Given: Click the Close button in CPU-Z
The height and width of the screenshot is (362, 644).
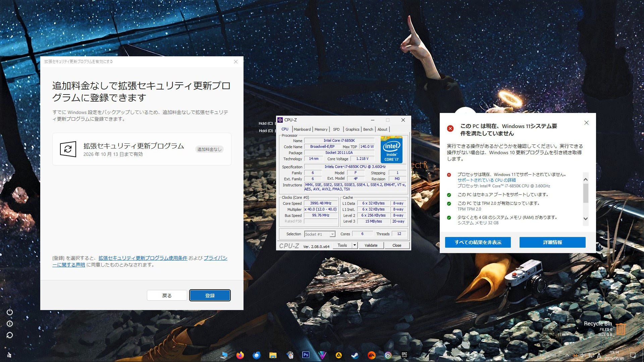Looking at the screenshot, I should (x=397, y=245).
